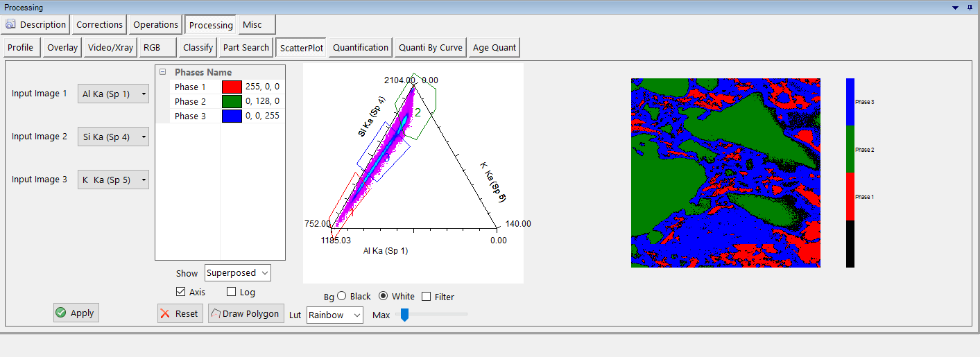The width and height of the screenshot is (980, 357).
Task: Click the green Apply checkmark icon
Action: 61,313
